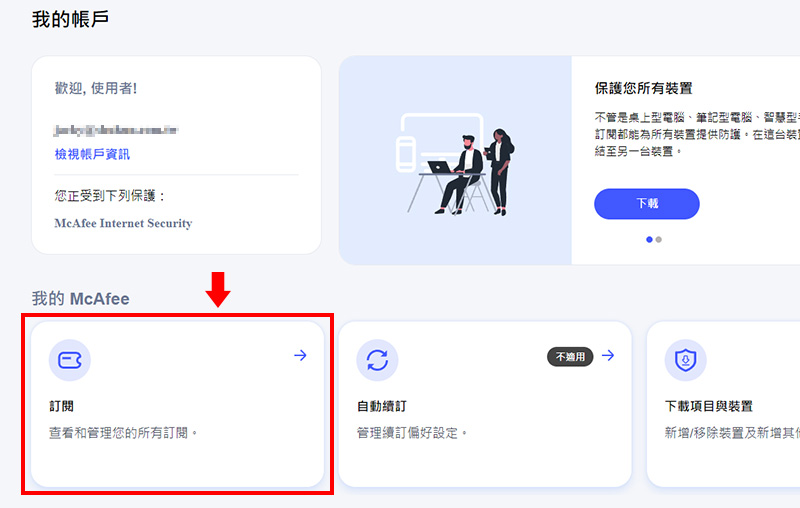800x508 pixels.
Task: Click the 我的 McAfee section heading
Action: click(81, 298)
